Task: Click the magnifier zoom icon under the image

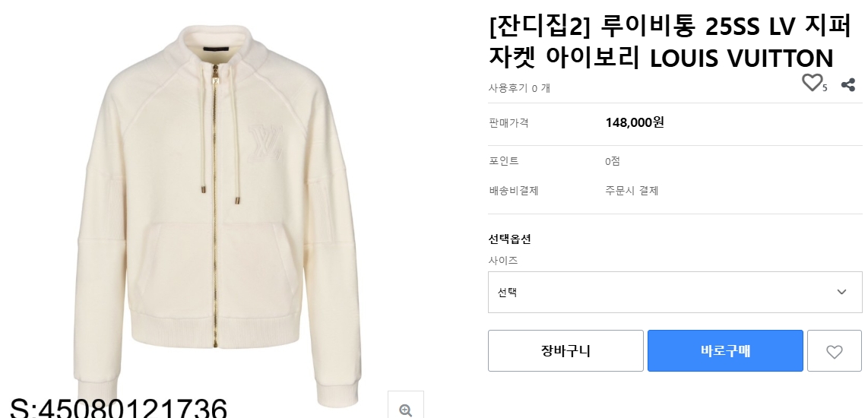Action: (x=405, y=409)
